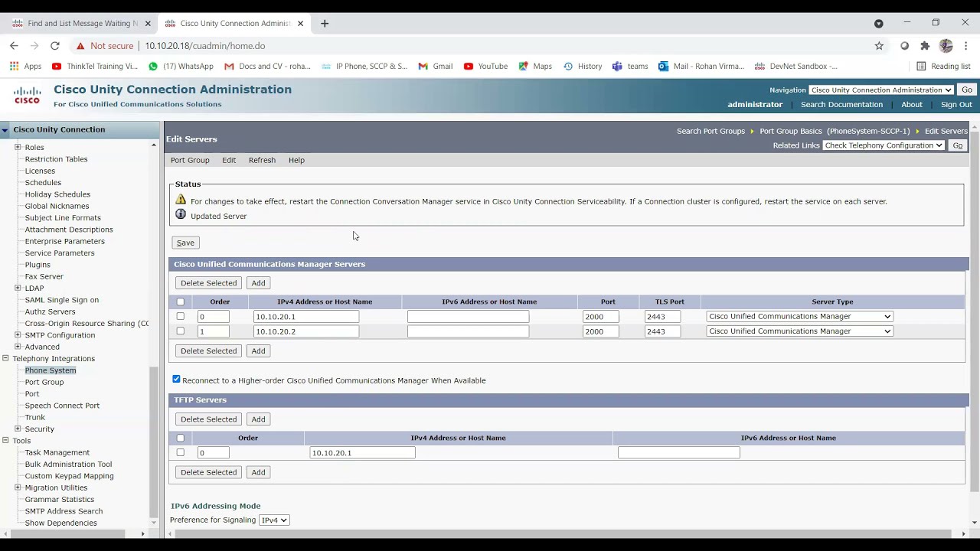Open the teams bookmark
This screenshot has width=980, height=551.
(630, 67)
